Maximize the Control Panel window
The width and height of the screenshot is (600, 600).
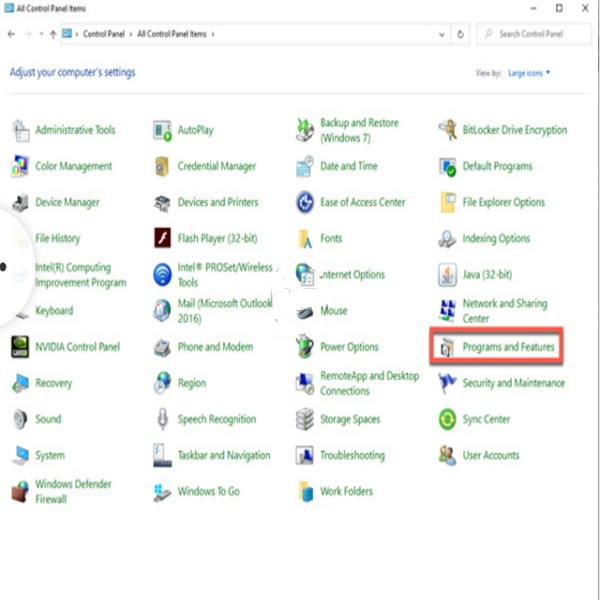tap(559, 8)
